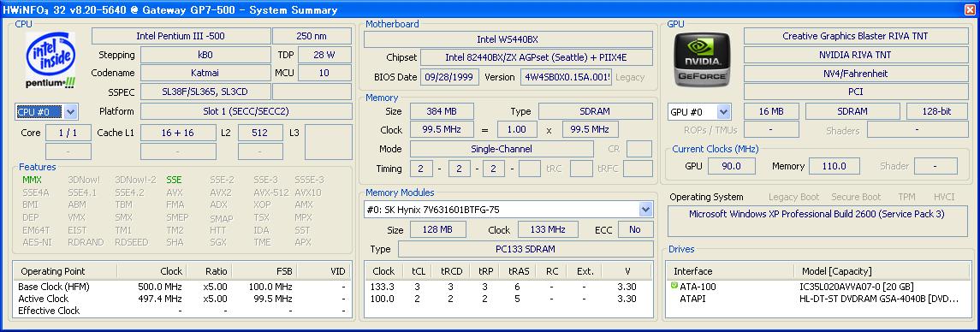Select the 133.3 clock timing row
Screen dimensions: 980x332
508,287
